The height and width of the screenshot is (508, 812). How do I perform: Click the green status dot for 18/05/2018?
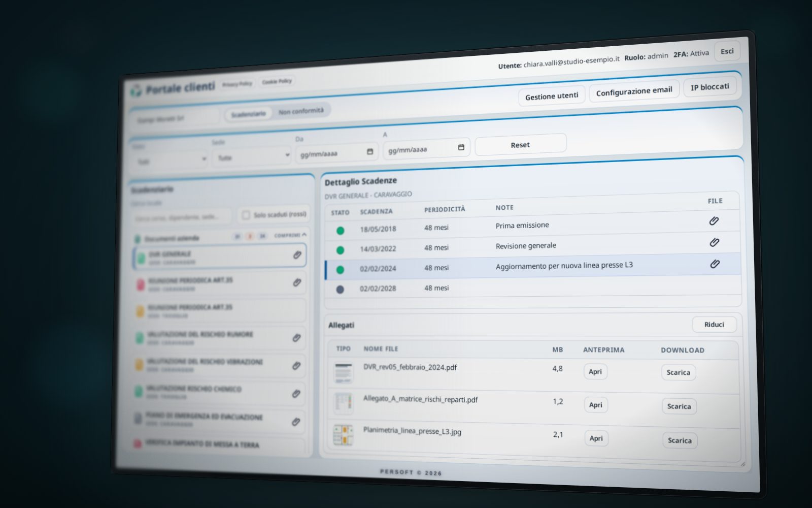tap(341, 231)
